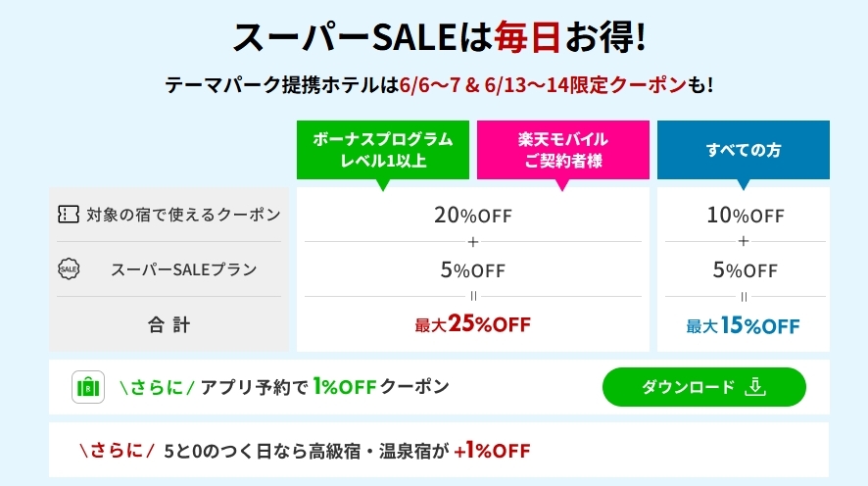Screen dimensions: 868x486
Task: Select the pink 楽天モバイル ご契約者様 tab
Action: pos(563,150)
